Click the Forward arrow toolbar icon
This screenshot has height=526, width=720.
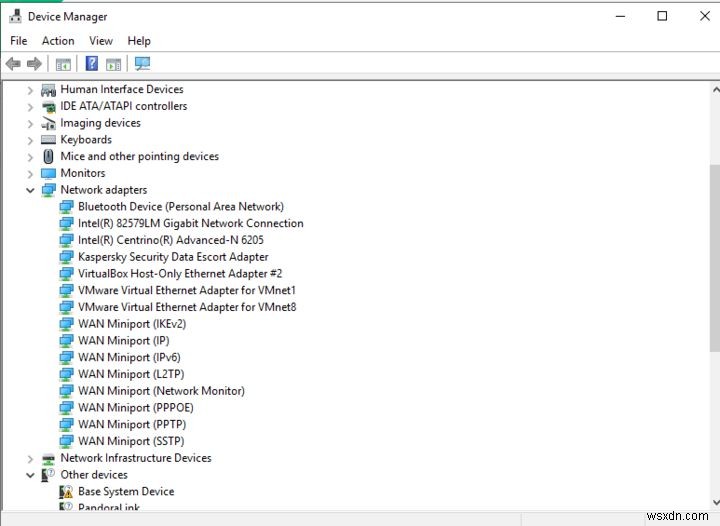[34, 64]
